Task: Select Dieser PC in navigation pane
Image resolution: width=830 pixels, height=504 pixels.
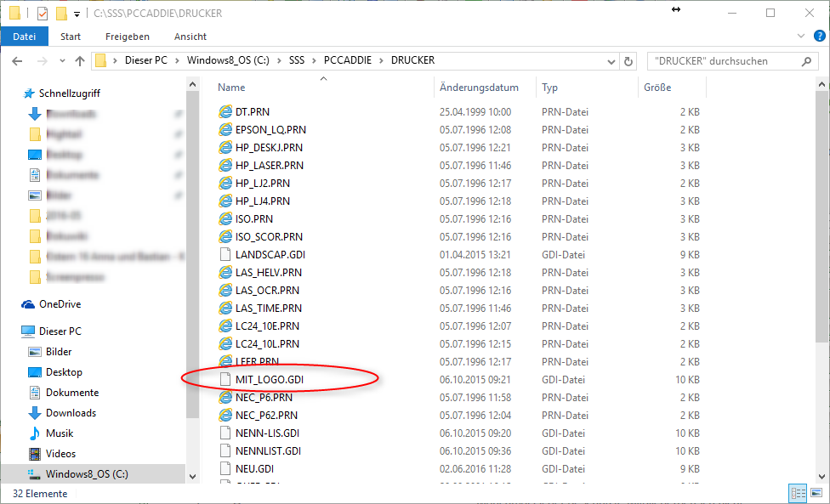Action: tap(60, 331)
